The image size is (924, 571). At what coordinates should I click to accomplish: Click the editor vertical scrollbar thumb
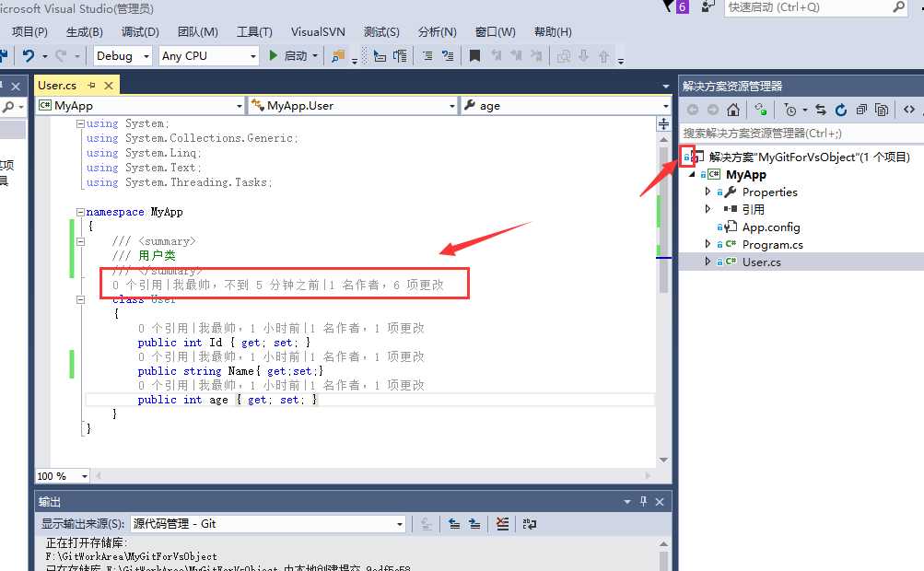coord(663,218)
